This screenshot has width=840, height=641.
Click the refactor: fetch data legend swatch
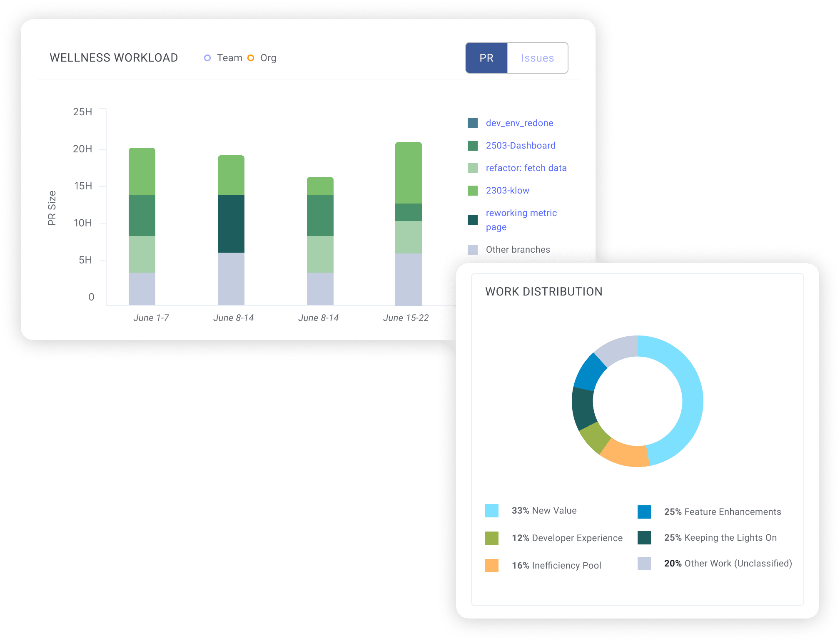click(473, 168)
